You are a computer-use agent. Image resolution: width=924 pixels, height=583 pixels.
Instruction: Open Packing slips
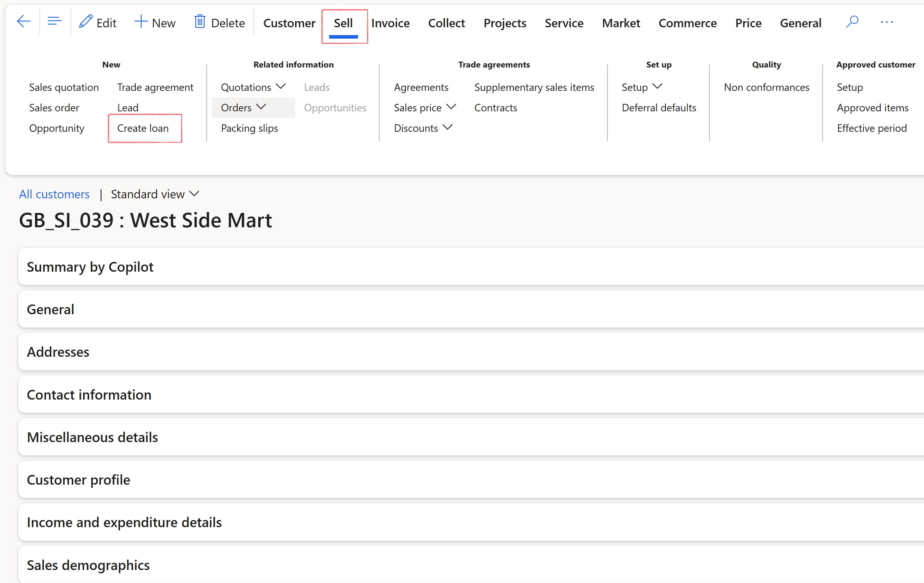[250, 128]
